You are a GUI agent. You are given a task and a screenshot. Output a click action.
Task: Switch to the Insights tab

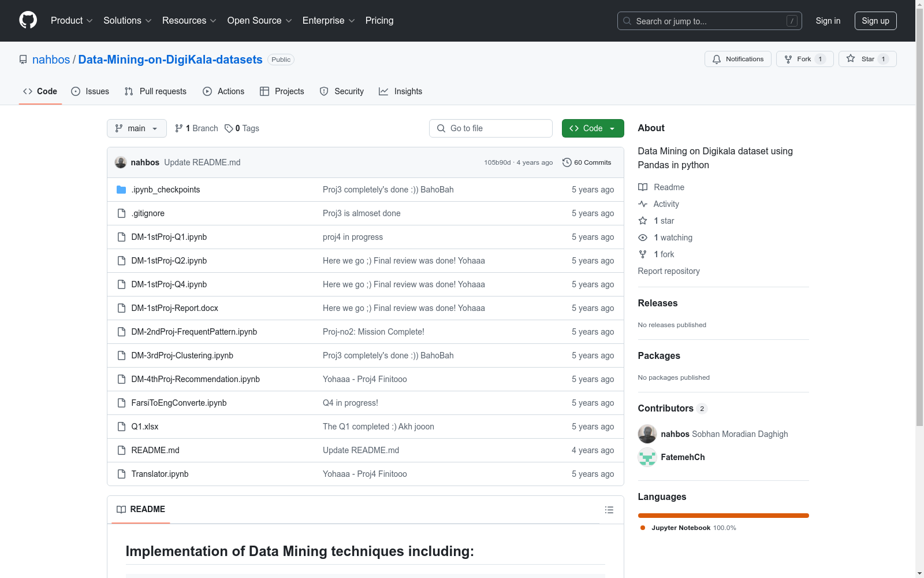pyautogui.click(x=401, y=91)
